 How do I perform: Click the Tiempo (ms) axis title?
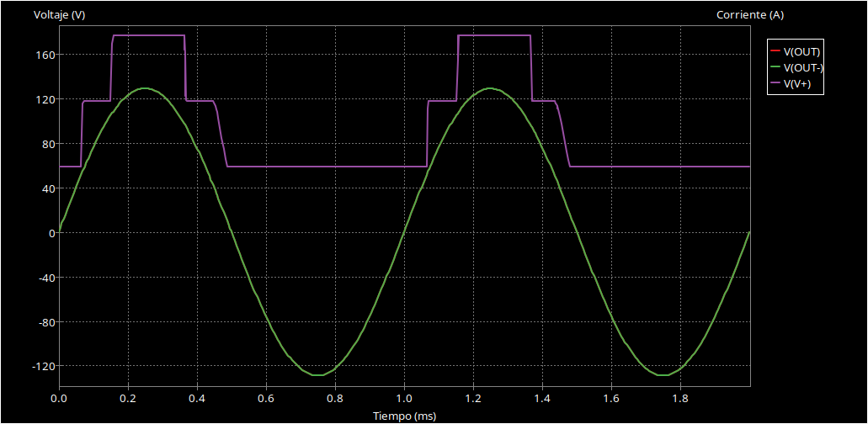405,416
